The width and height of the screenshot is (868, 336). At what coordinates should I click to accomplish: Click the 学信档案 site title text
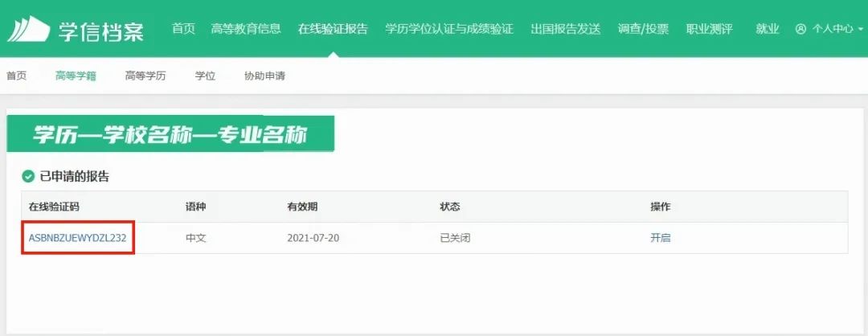(101, 31)
